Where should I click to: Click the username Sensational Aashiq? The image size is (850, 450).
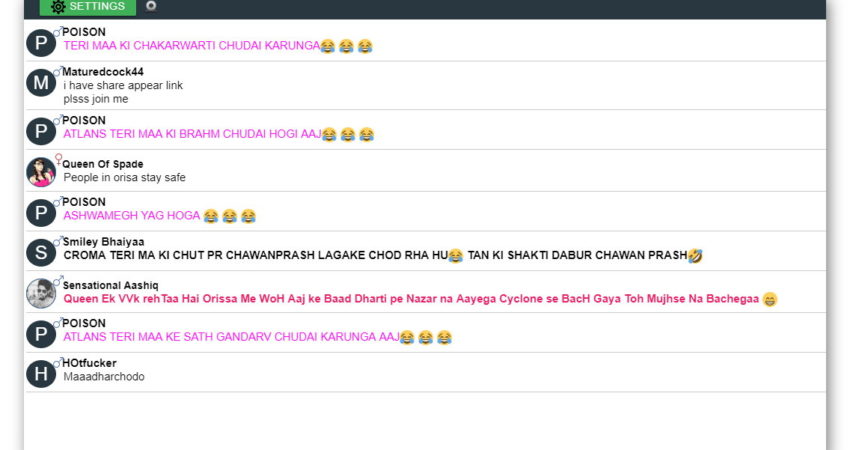(111, 285)
